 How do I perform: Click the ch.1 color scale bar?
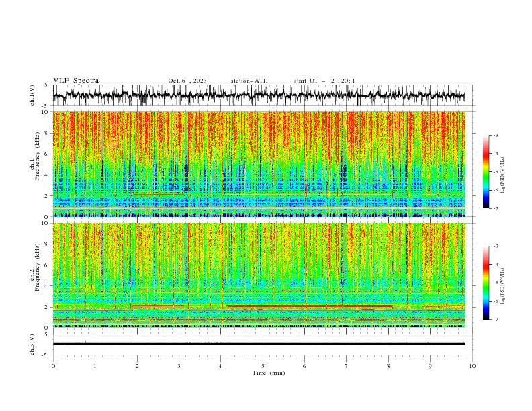tap(486, 172)
